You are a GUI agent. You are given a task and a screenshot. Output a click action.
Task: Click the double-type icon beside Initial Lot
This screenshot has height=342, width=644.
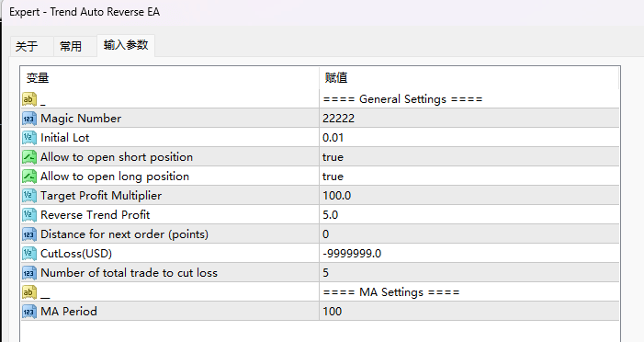point(29,138)
